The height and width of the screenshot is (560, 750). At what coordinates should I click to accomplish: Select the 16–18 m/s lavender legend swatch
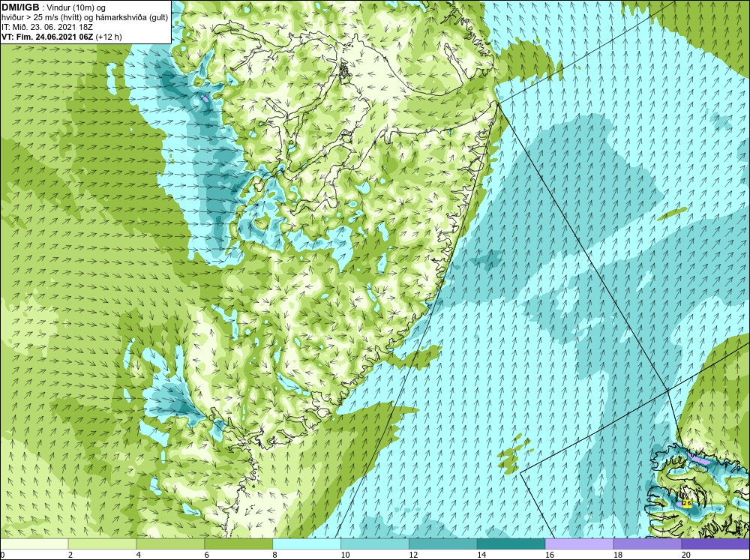tap(579, 544)
